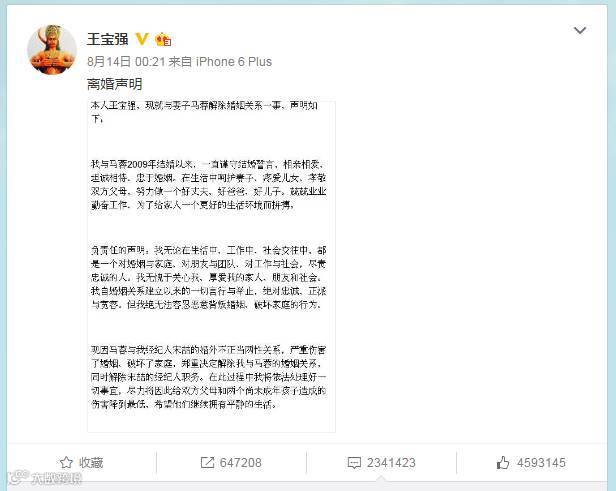616x491 pixels.
Task: Click the small pointer under the comments tab
Action: pyautogui.click(x=380, y=479)
